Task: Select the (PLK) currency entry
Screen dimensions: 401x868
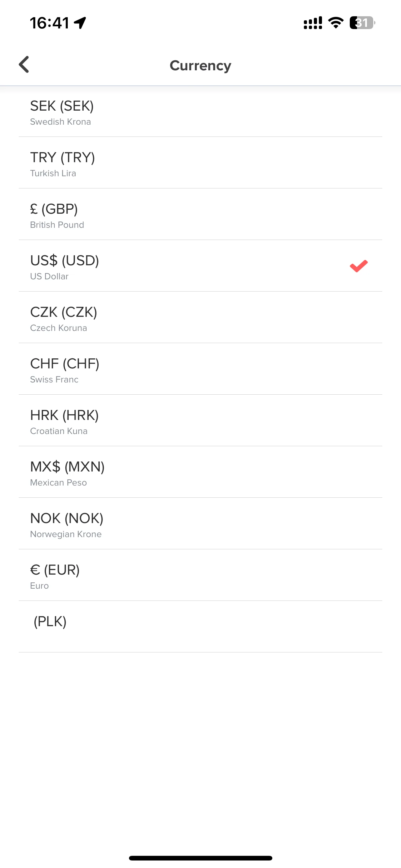Action: (200, 627)
